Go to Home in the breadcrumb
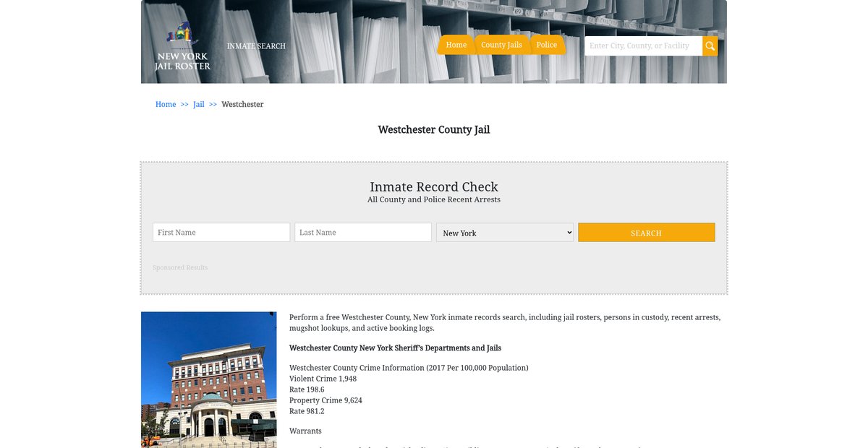Viewport: 868px width, 448px height. [166, 105]
